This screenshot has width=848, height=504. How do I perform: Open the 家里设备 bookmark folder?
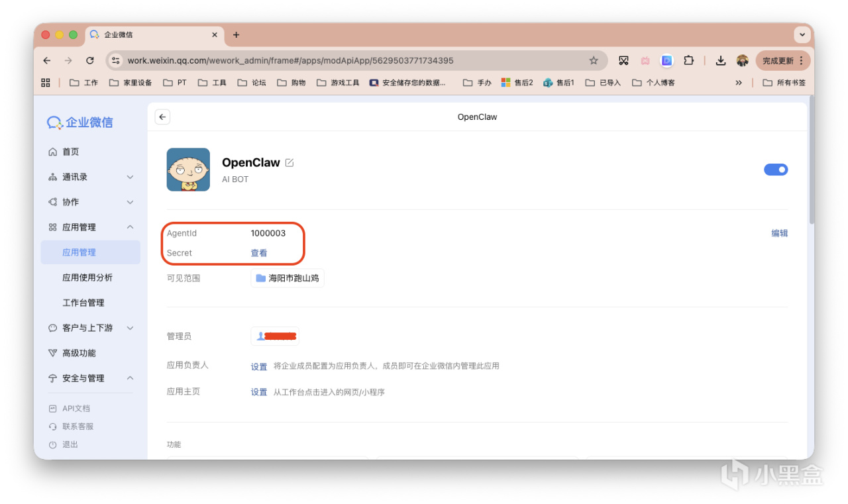pos(131,83)
